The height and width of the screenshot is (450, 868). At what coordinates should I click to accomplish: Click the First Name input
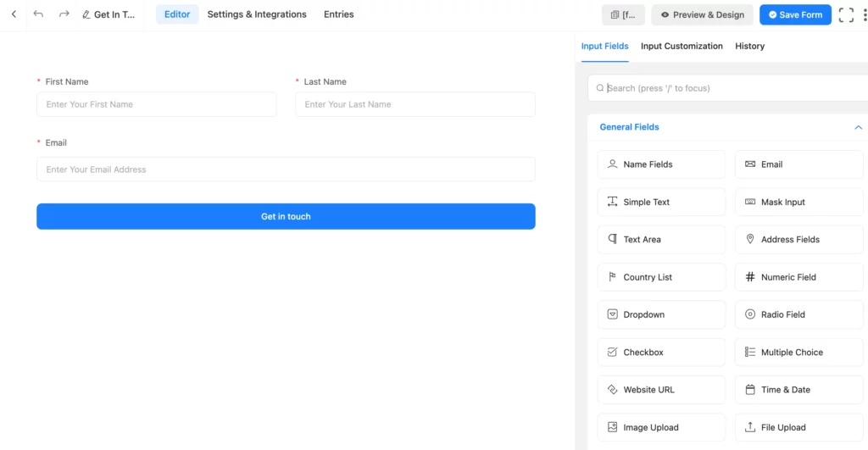157,104
